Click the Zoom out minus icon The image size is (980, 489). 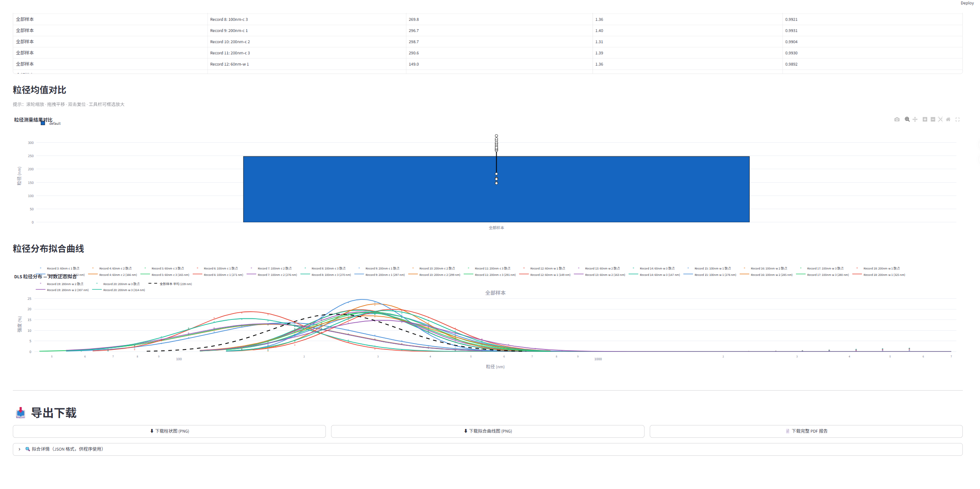[933, 120]
